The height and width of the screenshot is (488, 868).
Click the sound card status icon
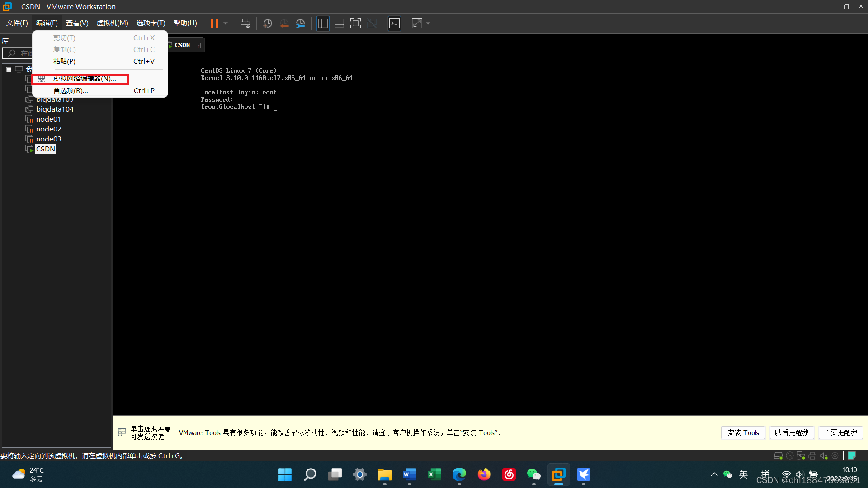(824, 455)
